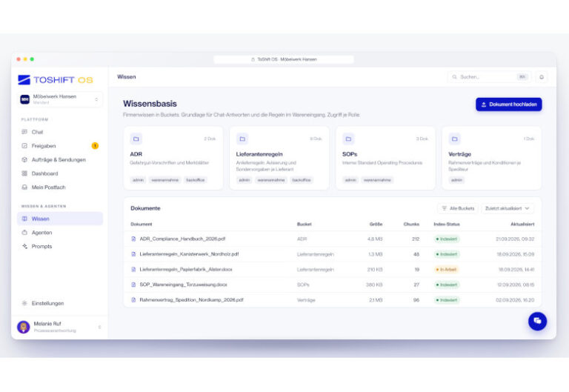This screenshot has height=392, width=569.
Task: Click the Freigaben notification badge
Action: (x=95, y=145)
